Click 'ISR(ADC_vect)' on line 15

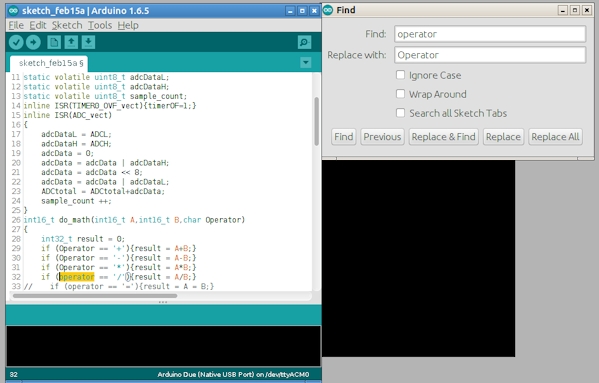[83, 115]
